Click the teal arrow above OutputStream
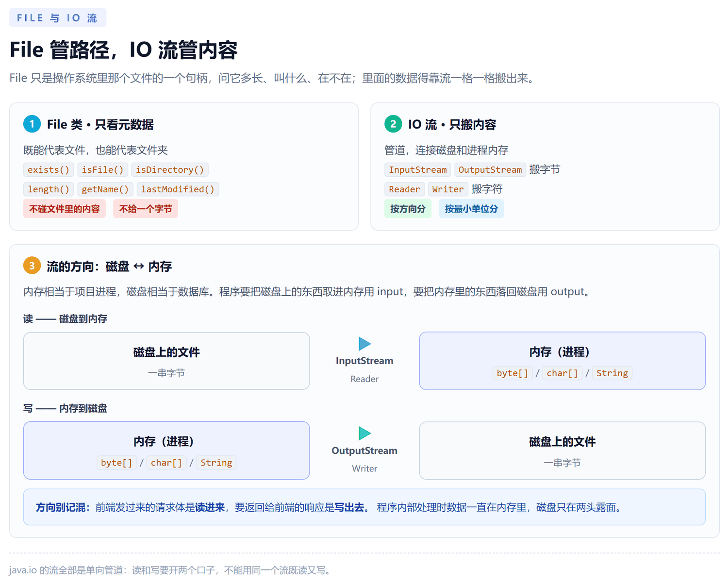This screenshot has height=584, width=728. pyautogui.click(x=364, y=433)
